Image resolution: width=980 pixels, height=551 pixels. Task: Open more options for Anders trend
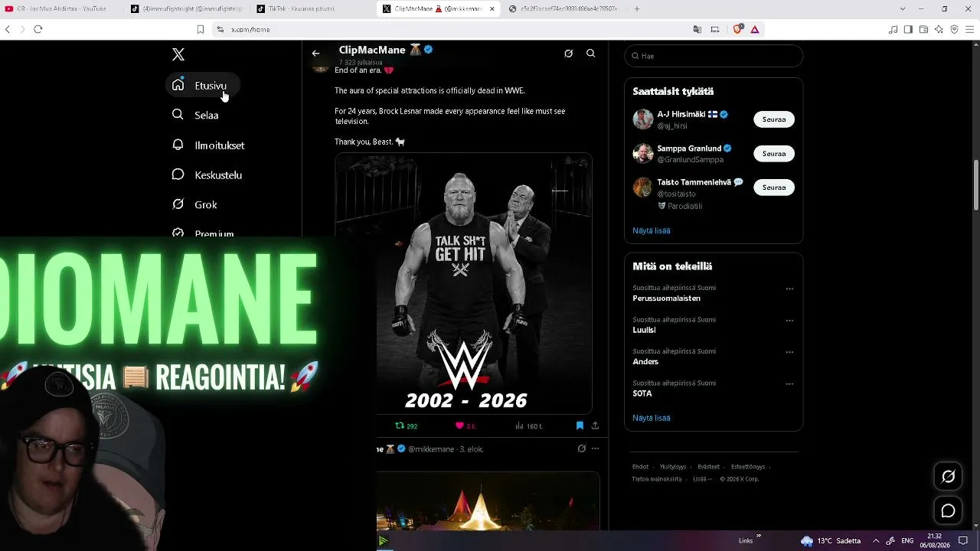tap(789, 352)
